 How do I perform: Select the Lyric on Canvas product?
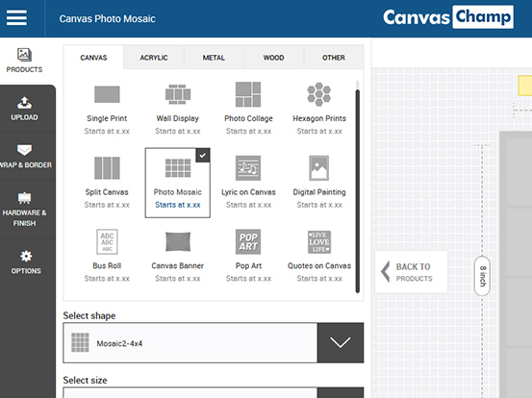pyautogui.click(x=248, y=182)
